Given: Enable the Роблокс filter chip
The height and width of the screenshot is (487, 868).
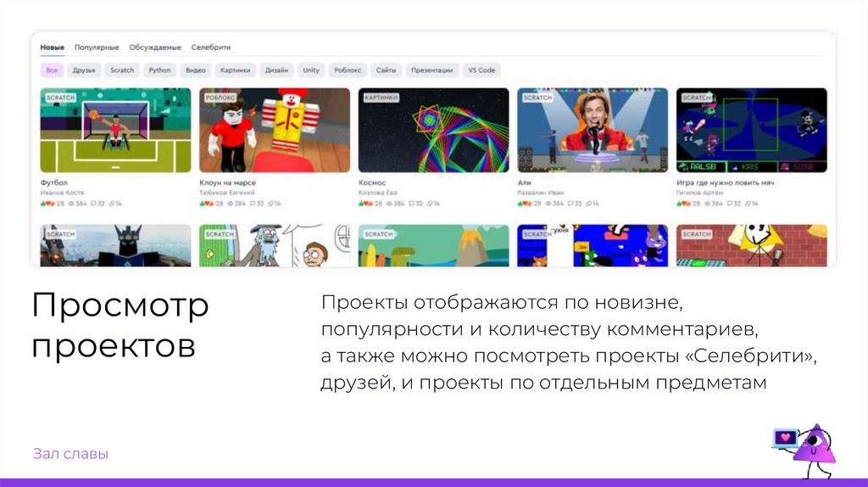Looking at the screenshot, I should click(x=348, y=70).
